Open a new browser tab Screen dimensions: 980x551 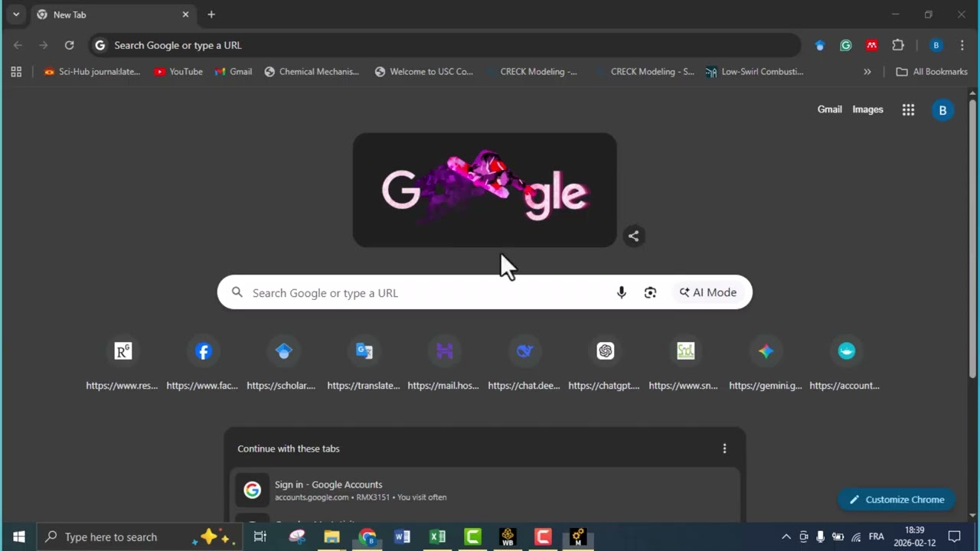[211, 15]
